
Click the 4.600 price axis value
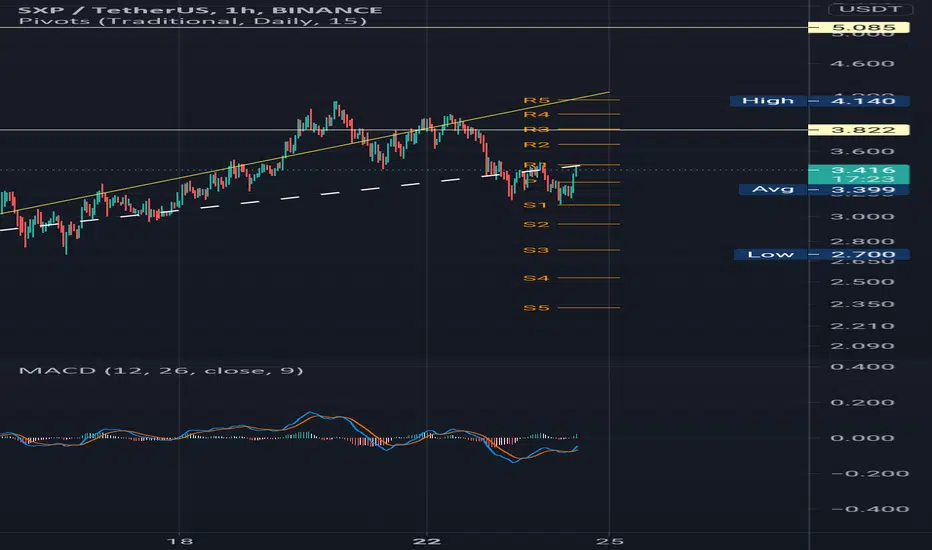tap(862, 64)
